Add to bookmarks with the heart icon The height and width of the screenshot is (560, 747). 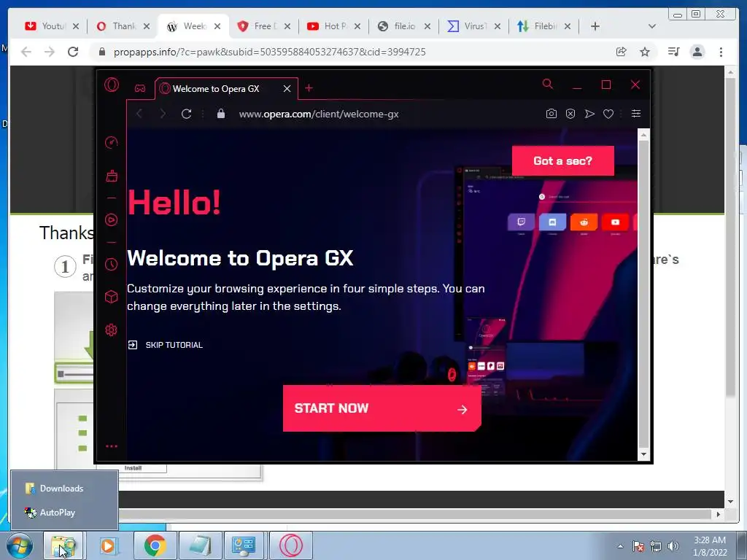(608, 114)
